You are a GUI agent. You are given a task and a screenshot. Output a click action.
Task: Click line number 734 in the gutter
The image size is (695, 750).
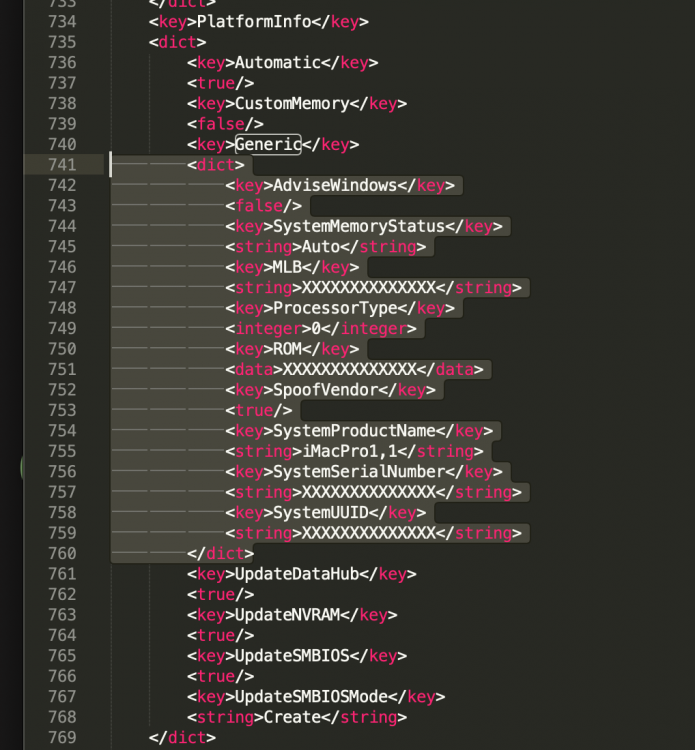click(62, 22)
